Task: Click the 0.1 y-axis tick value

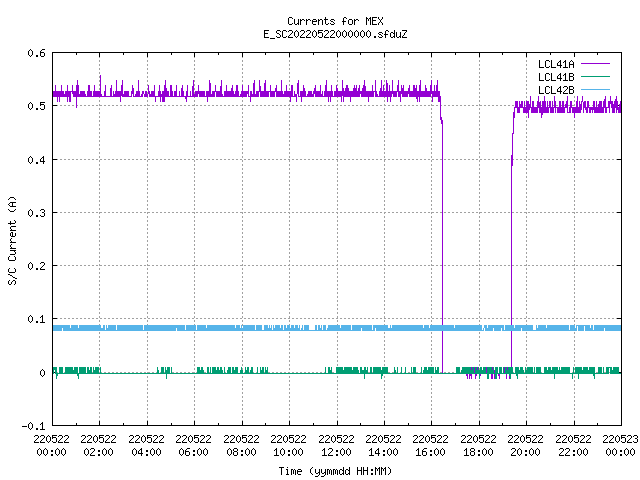Action: [x=36, y=319]
